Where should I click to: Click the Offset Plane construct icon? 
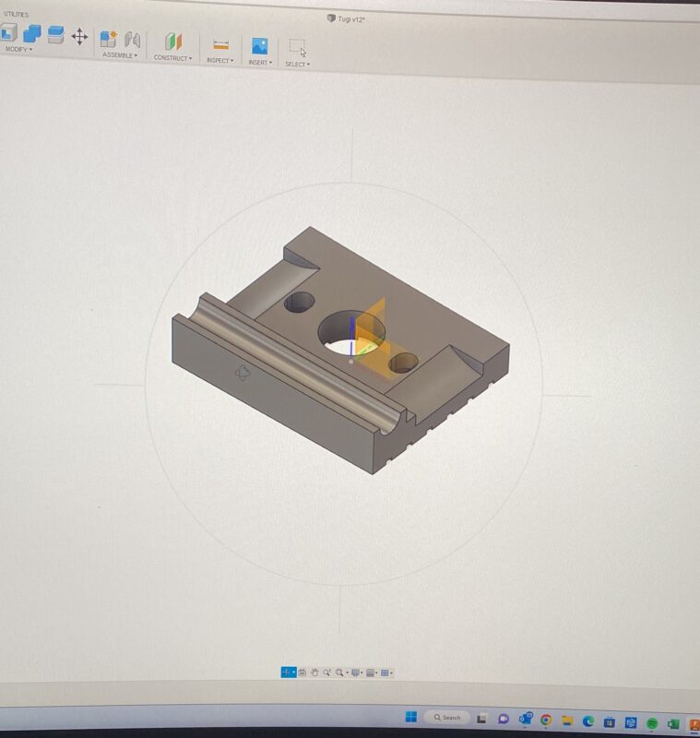coord(173,42)
